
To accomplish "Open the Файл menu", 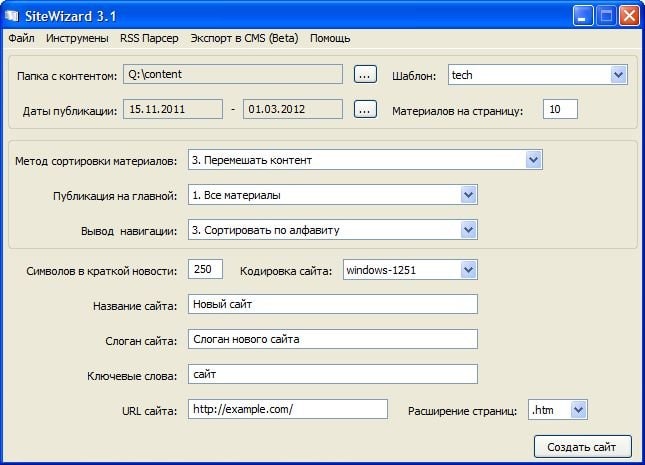I will point(21,38).
